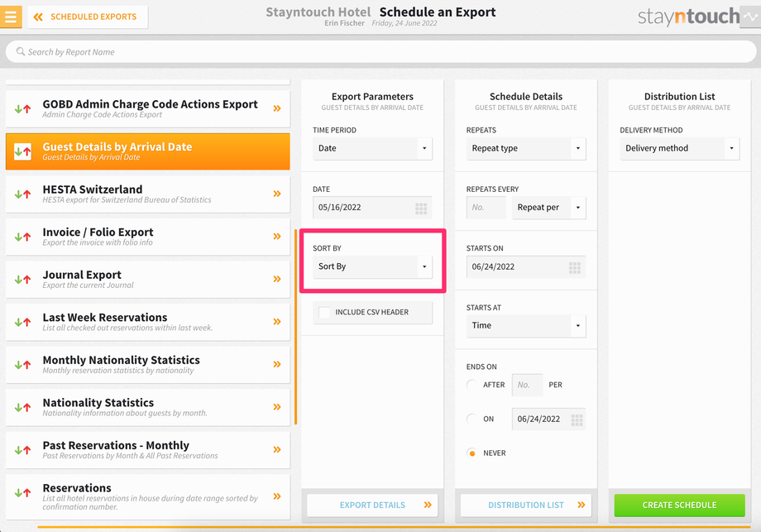761x532 pixels.
Task: Open the Starts At Time dropdown
Action: pyautogui.click(x=525, y=326)
